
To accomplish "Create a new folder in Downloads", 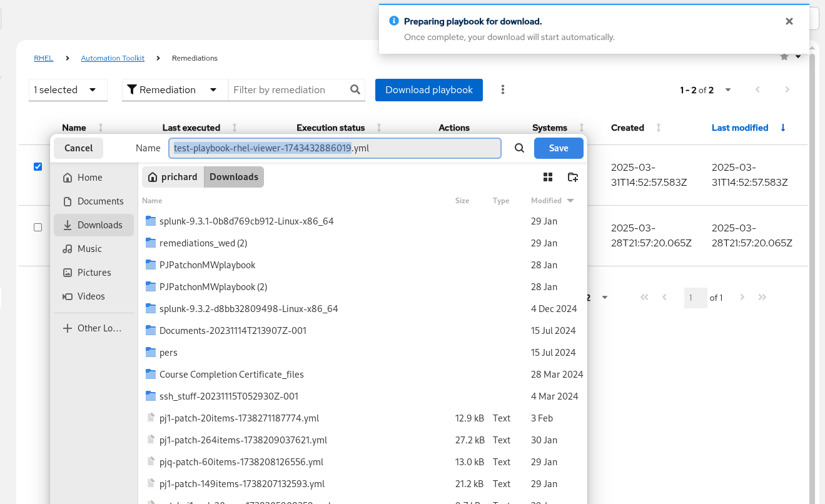I will pyautogui.click(x=572, y=177).
